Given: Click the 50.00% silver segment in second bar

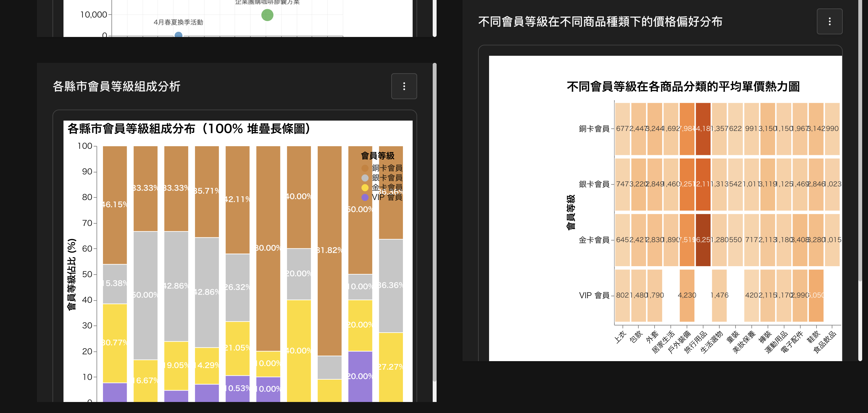Looking at the screenshot, I should pos(145,295).
